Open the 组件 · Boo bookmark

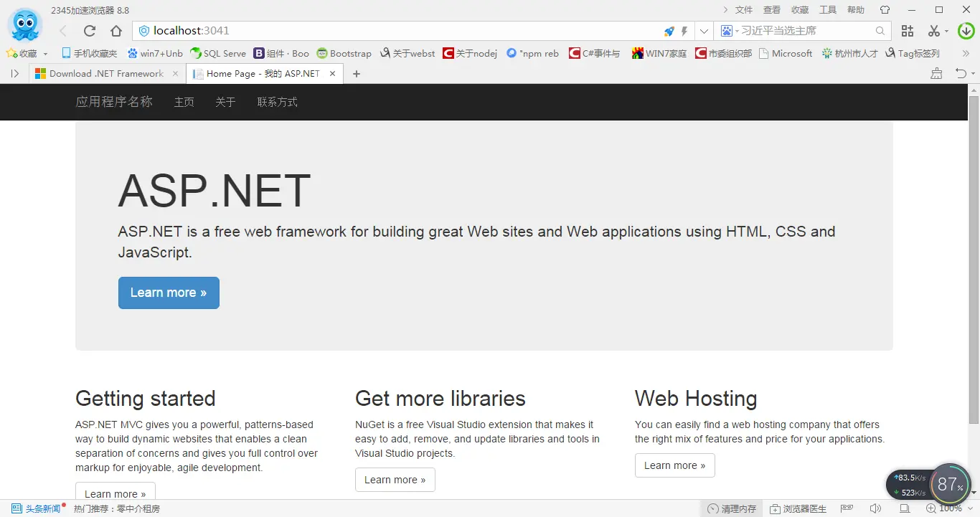281,53
